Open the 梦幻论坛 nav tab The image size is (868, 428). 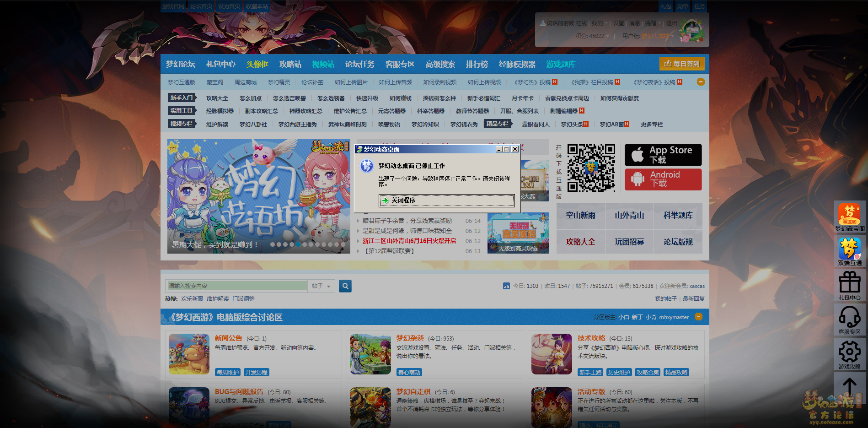pos(181,65)
